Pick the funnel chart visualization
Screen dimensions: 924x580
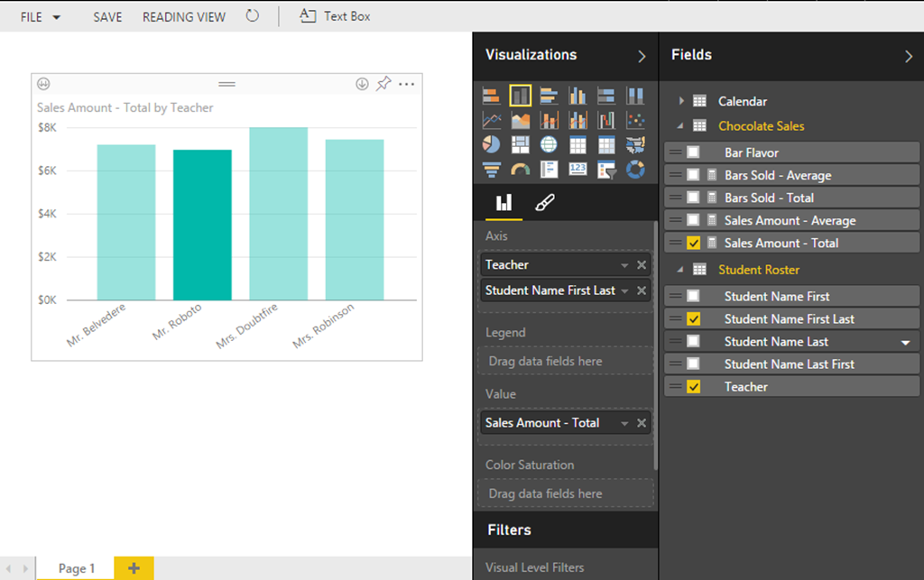click(x=492, y=169)
